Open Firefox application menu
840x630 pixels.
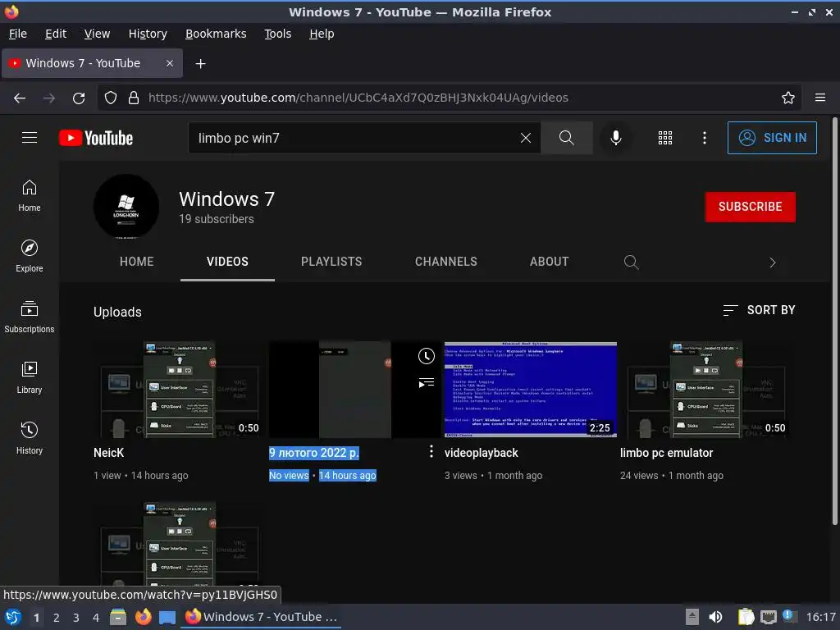(819, 98)
